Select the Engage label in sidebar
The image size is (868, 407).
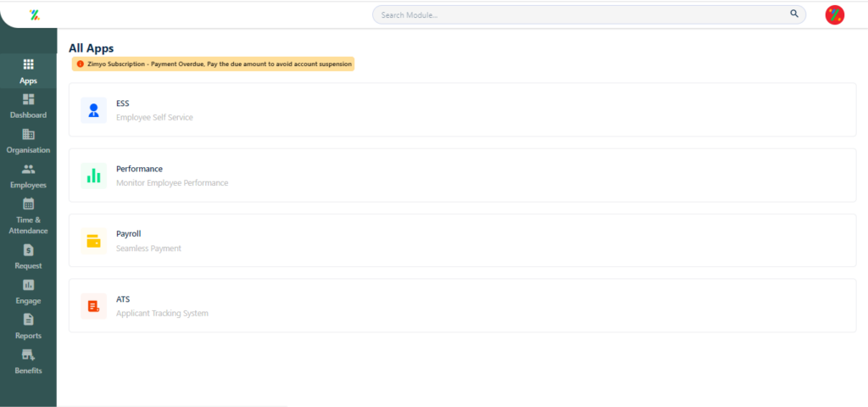pyautogui.click(x=28, y=301)
